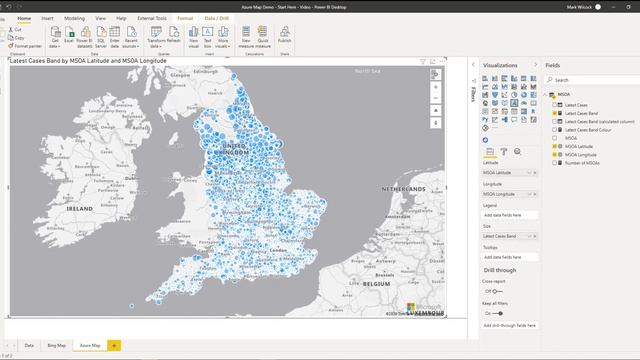640x360 pixels.
Task: Open the map style picker control
Action: point(436,75)
